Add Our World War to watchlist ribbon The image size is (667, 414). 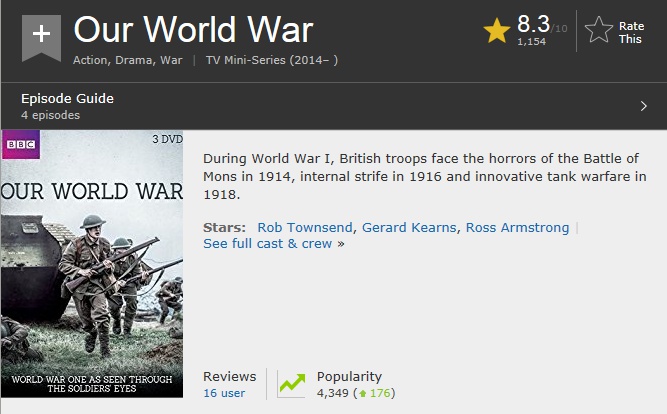click(41, 37)
